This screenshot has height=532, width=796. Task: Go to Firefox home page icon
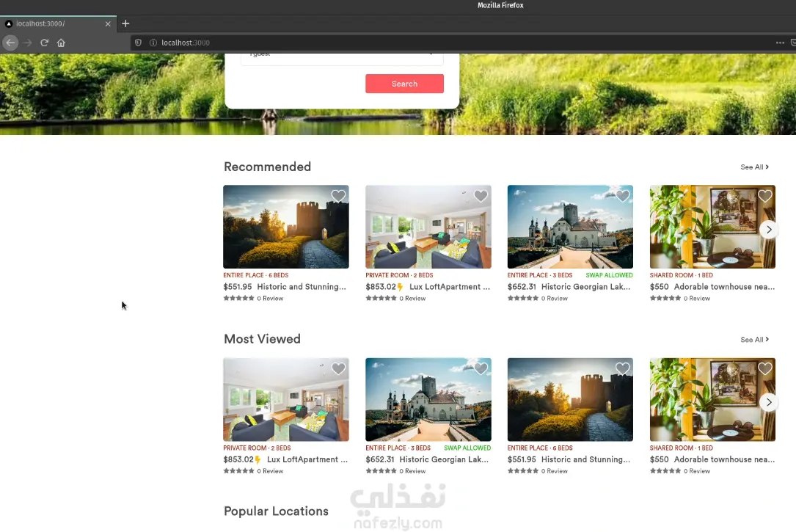tap(61, 43)
